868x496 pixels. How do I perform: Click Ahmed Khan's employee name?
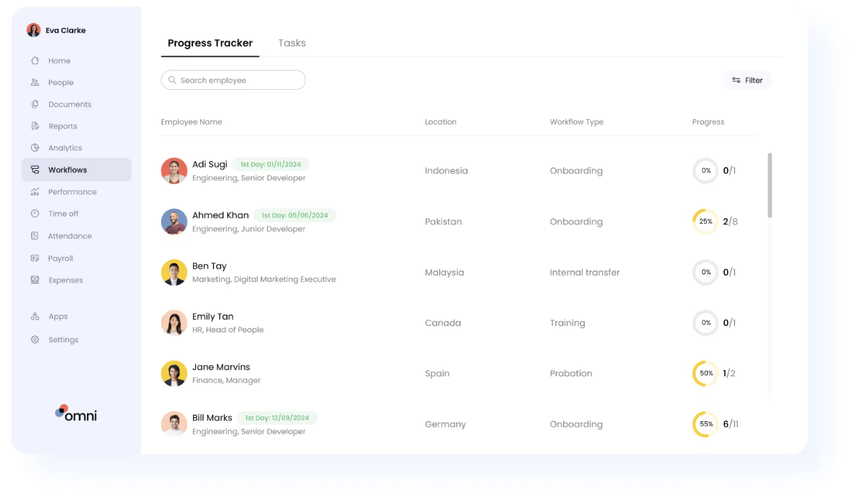[x=220, y=215]
